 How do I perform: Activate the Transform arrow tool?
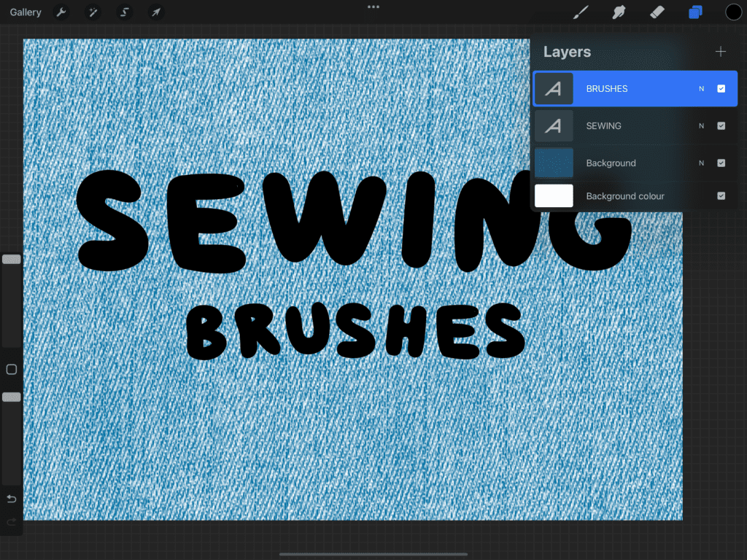coord(155,12)
